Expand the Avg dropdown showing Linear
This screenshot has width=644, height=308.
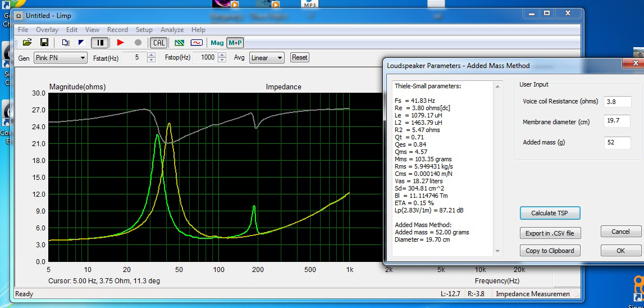pos(267,57)
